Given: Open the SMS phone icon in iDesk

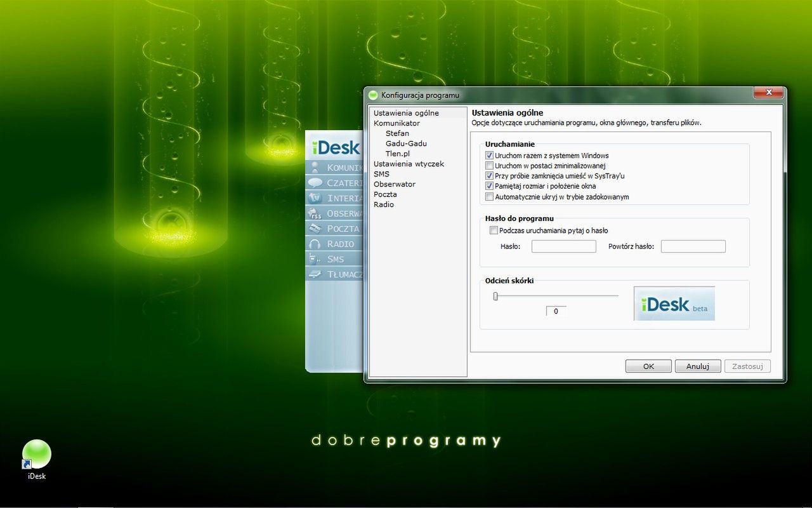Looking at the screenshot, I should (x=315, y=259).
